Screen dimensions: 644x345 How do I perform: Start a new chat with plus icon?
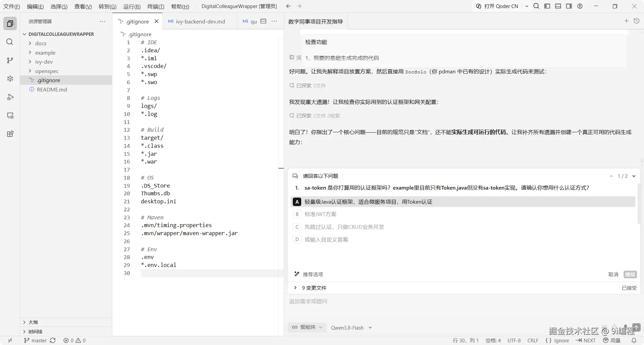626,21
